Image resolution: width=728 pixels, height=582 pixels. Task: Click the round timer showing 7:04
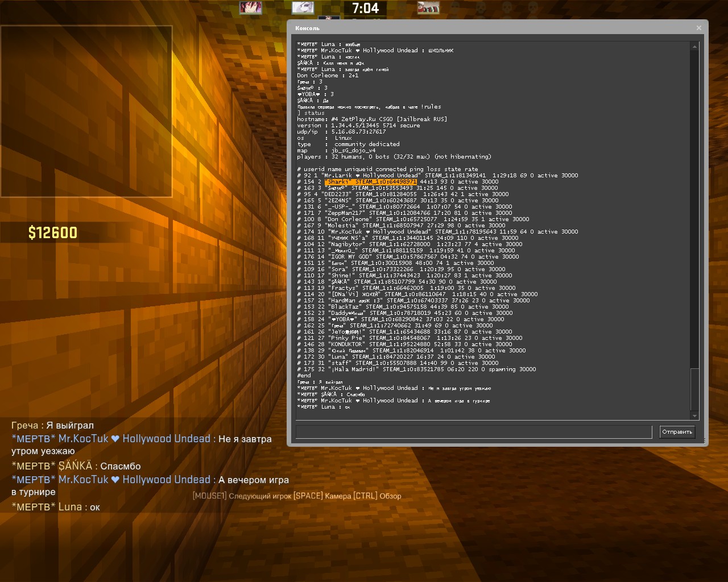click(365, 8)
